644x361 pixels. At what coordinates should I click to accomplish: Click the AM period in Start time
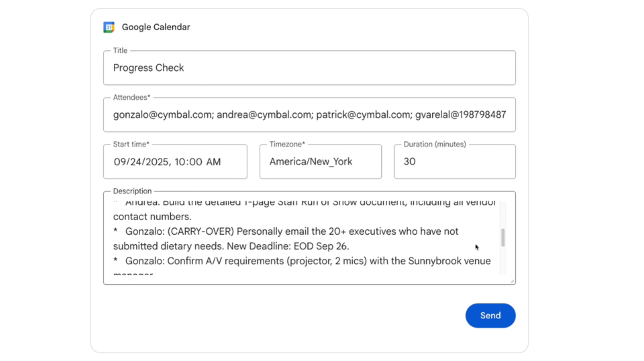pos(213,162)
